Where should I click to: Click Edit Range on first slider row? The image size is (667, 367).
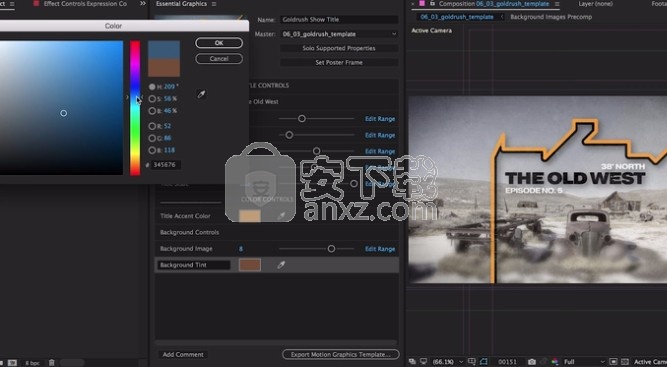(x=380, y=119)
